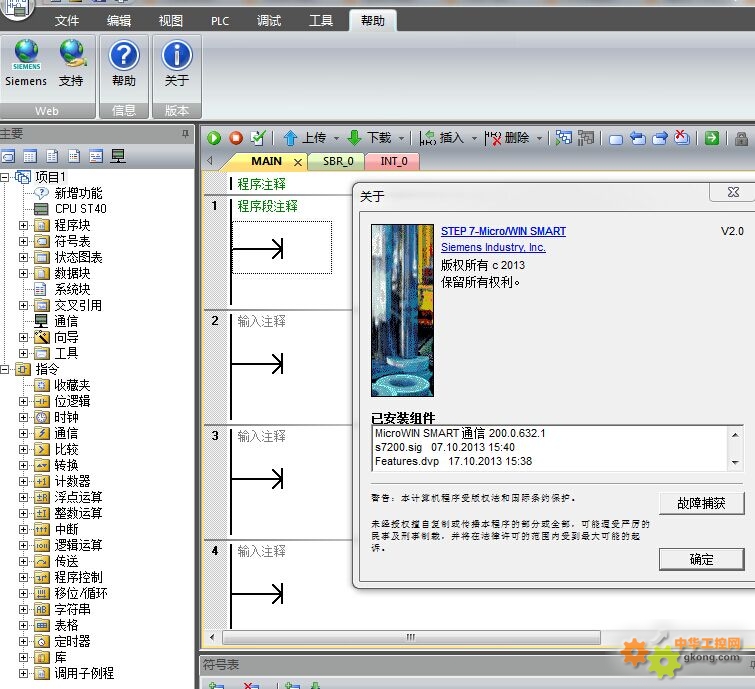Click the editor horizontal scrollbar thumb

pos(411,637)
